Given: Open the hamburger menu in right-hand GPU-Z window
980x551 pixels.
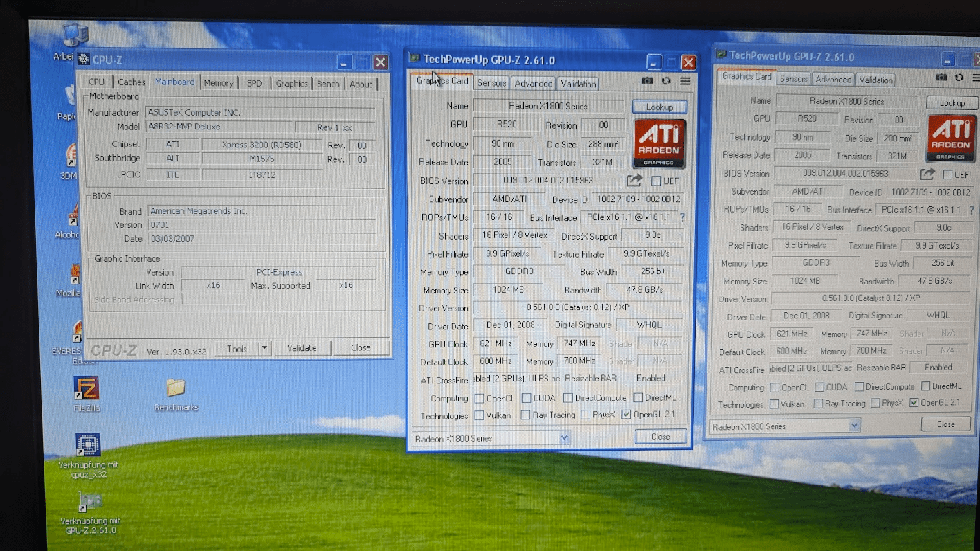Looking at the screenshot, I should pyautogui.click(x=976, y=78).
